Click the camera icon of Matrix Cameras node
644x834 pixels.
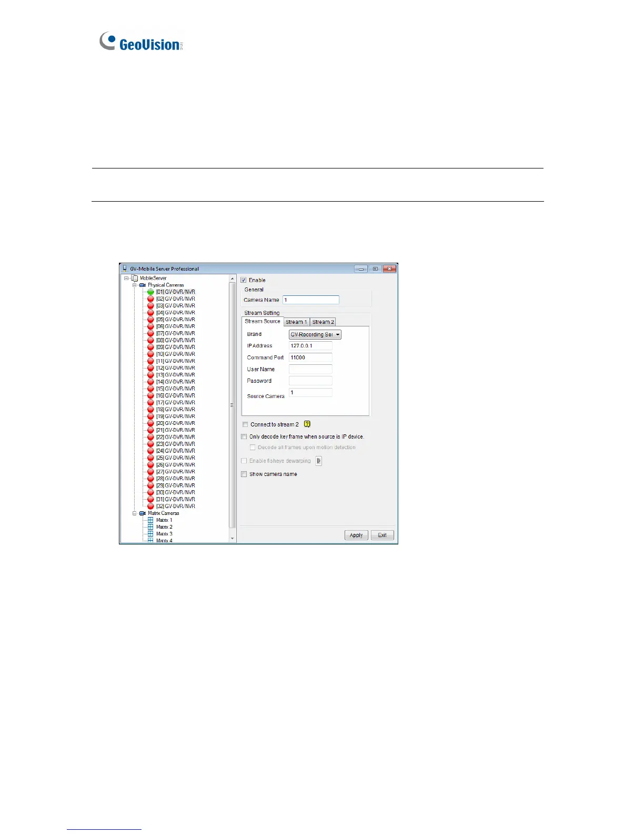point(143,513)
